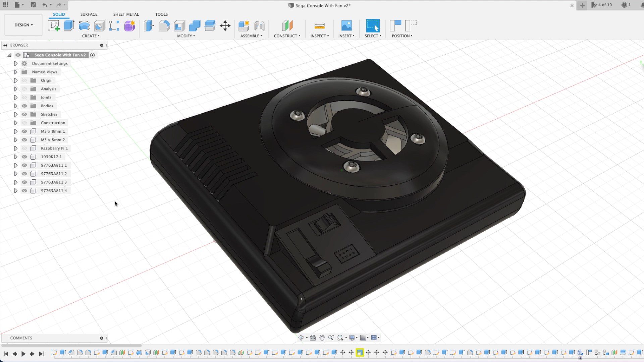Click the DESIGN workspace selector
The height and width of the screenshot is (362, 644).
(x=23, y=24)
